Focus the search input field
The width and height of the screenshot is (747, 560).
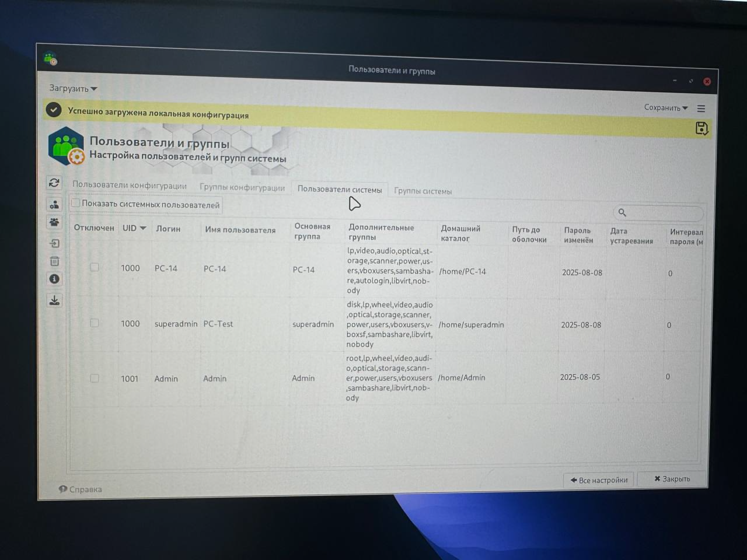[x=658, y=213]
